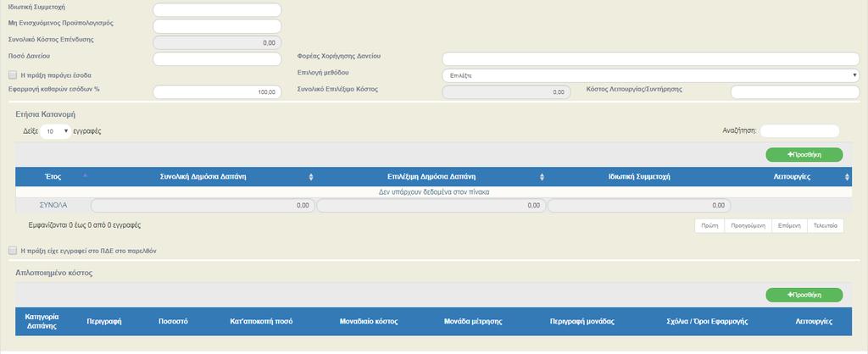868x354 pixels.
Task: Click the Αναζήτηση search box
Action: point(800,131)
